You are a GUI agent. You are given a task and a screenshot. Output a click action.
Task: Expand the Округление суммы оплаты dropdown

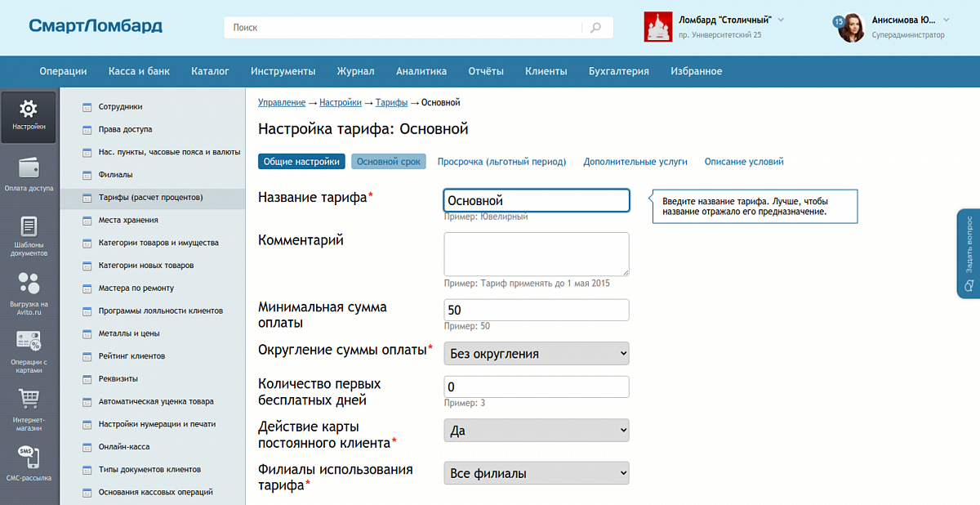click(537, 354)
